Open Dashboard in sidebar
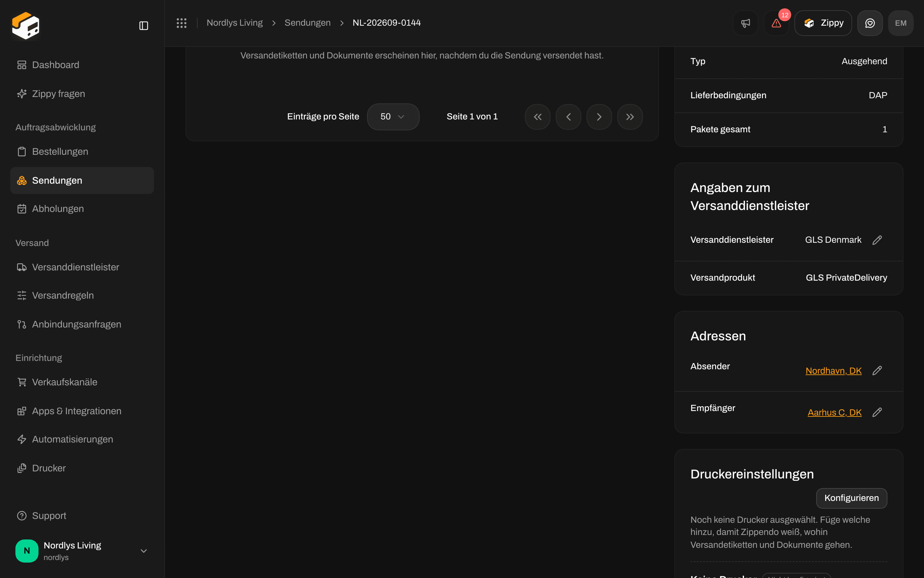This screenshot has height=578, width=924. click(82, 65)
